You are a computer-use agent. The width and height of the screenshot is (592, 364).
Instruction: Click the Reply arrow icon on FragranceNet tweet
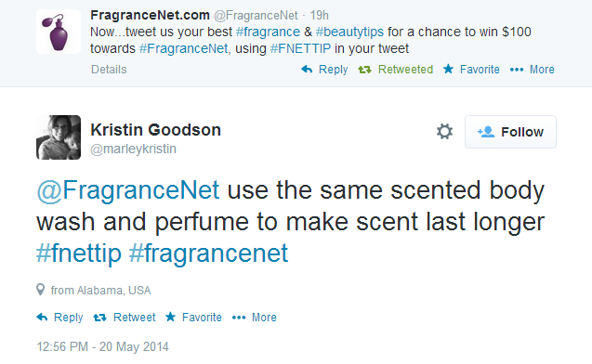(x=307, y=70)
